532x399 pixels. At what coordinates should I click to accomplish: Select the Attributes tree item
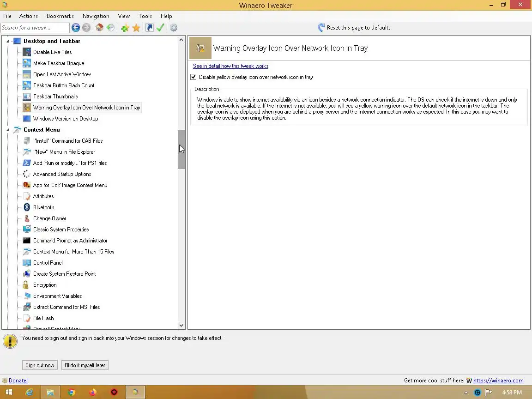pos(43,196)
